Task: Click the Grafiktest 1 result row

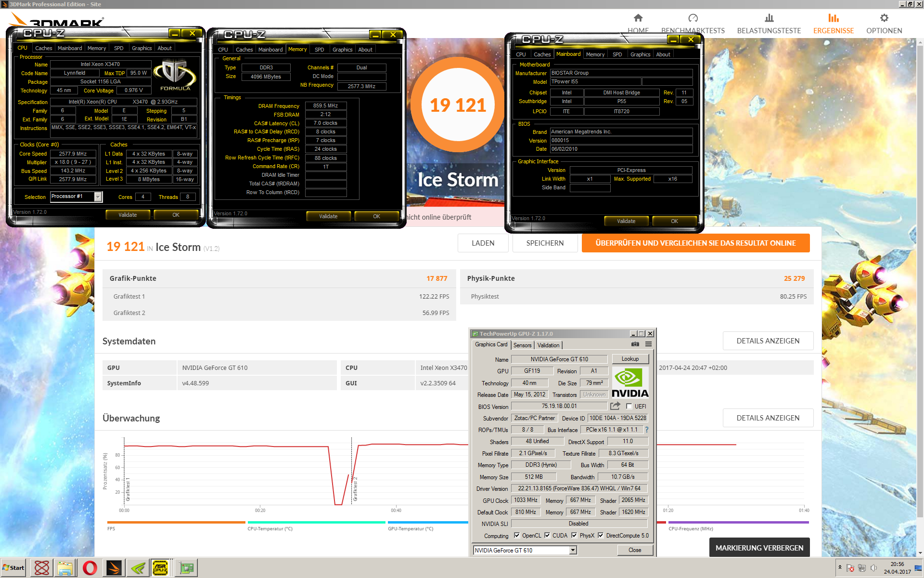Action: point(279,296)
